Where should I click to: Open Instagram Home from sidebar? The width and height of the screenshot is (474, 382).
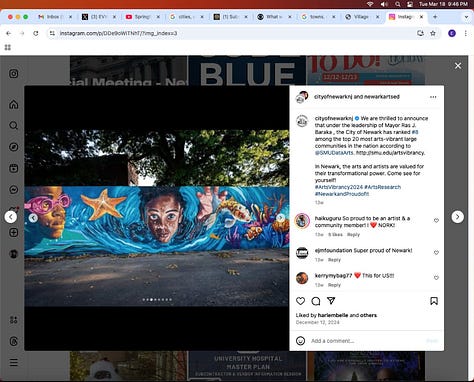[14, 104]
